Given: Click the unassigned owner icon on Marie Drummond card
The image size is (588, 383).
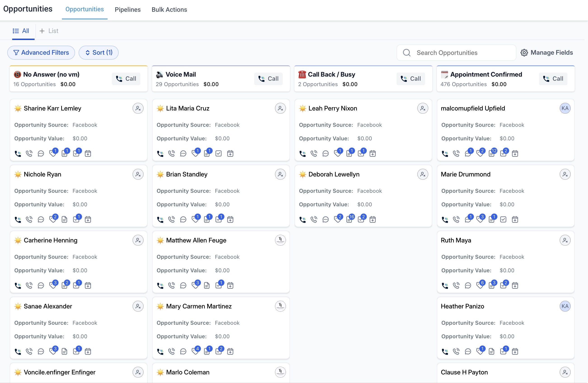Looking at the screenshot, I should (565, 174).
